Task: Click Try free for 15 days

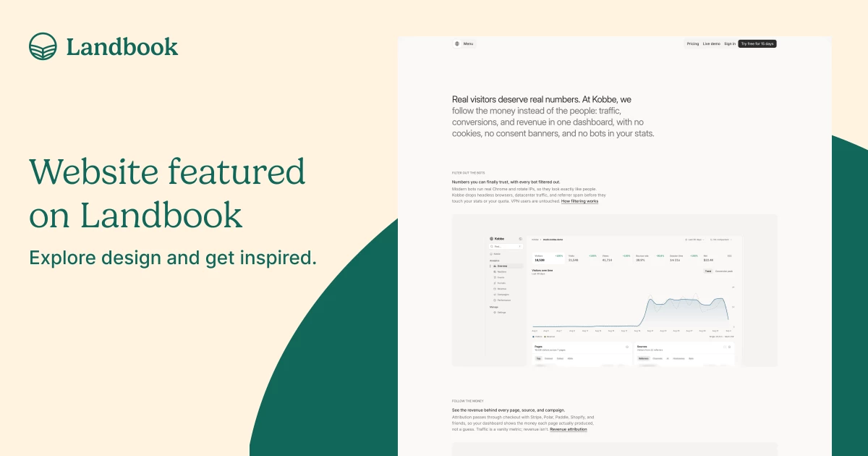Action: (x=757, y=43)
